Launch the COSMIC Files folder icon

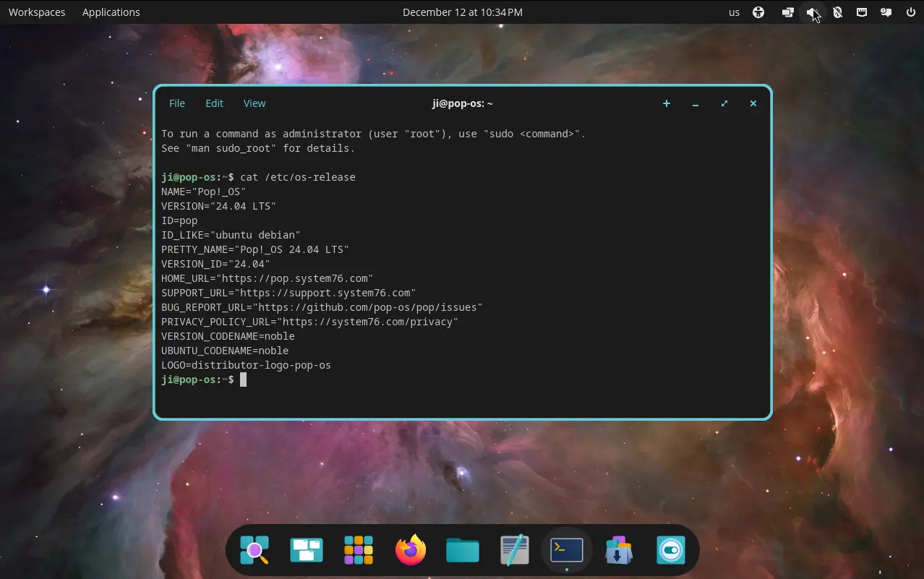click(463, 550)
